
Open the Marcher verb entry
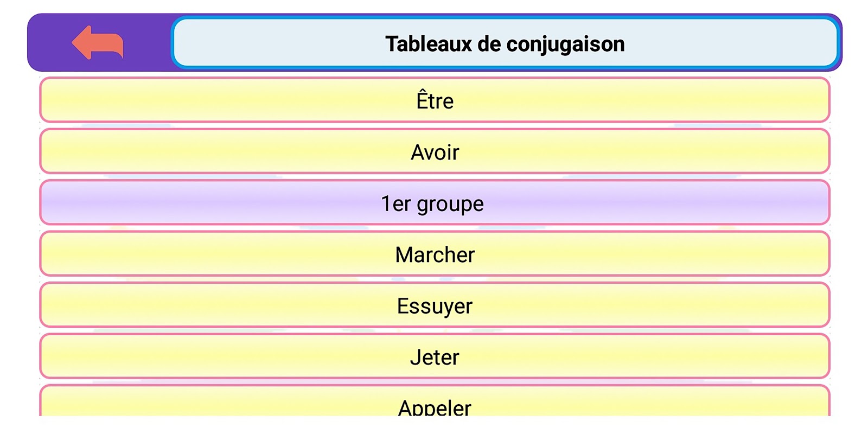click(x=435, y=254)
